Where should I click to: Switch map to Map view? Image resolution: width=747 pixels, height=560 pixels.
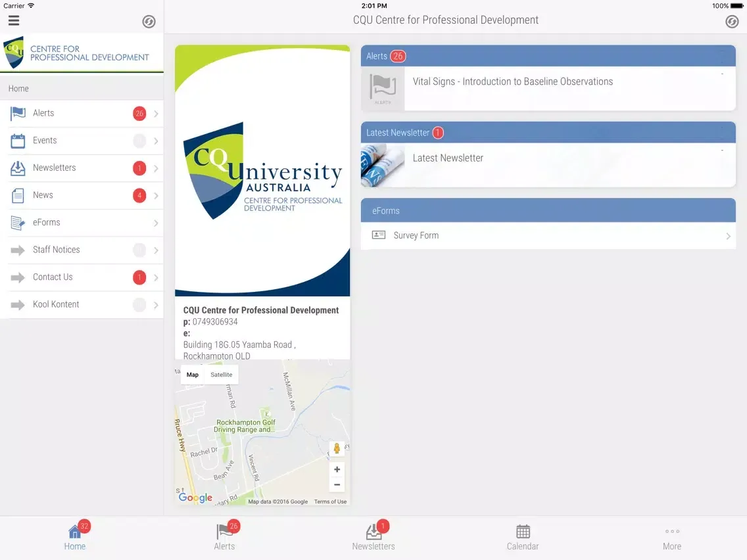tap(193, 375)
